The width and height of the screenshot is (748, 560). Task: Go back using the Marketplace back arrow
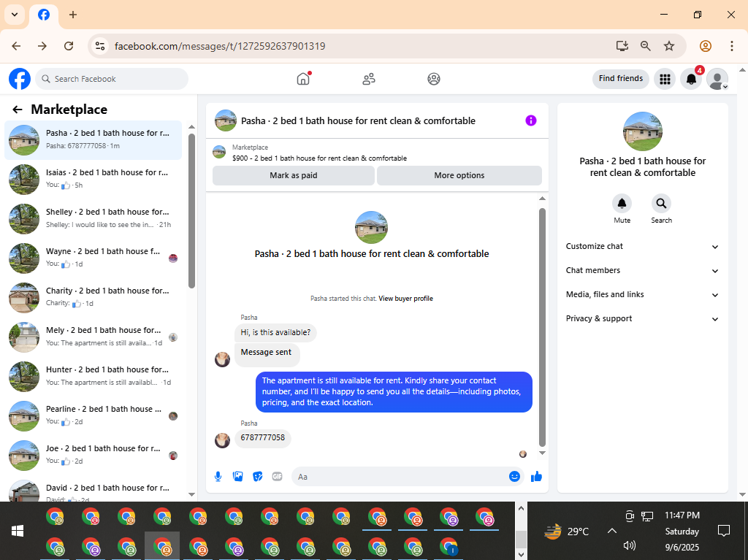click(x=18, y=110)
